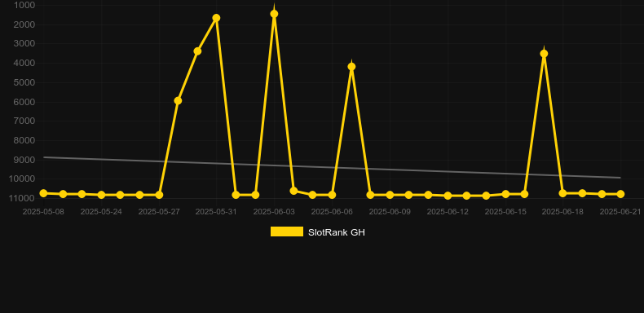The width and height of the screenshot is (644, 313).
Task: Select the last spike point before 2025-06-18
Action: click(x=544, y=54)
